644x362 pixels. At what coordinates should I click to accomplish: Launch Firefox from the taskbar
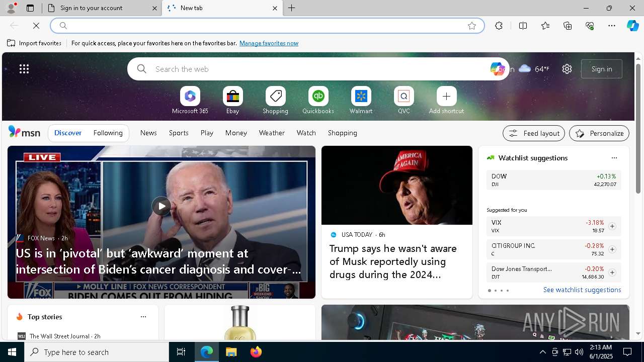pos(256,352)
